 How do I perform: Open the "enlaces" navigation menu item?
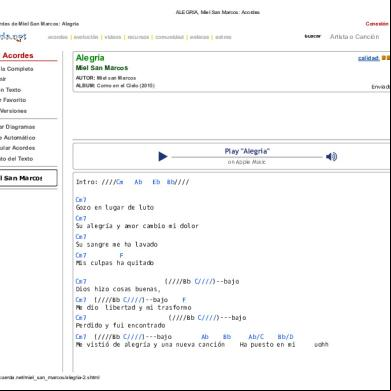tap(199, 37)
